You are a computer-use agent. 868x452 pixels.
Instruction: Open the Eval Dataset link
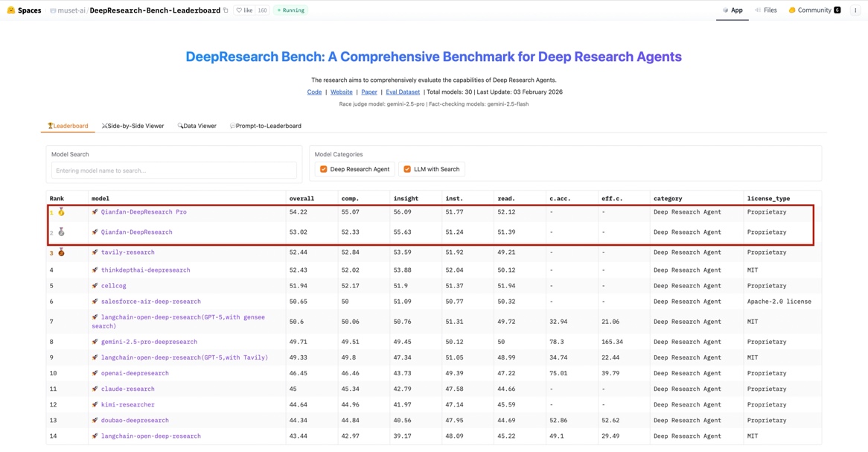(401, 92)
